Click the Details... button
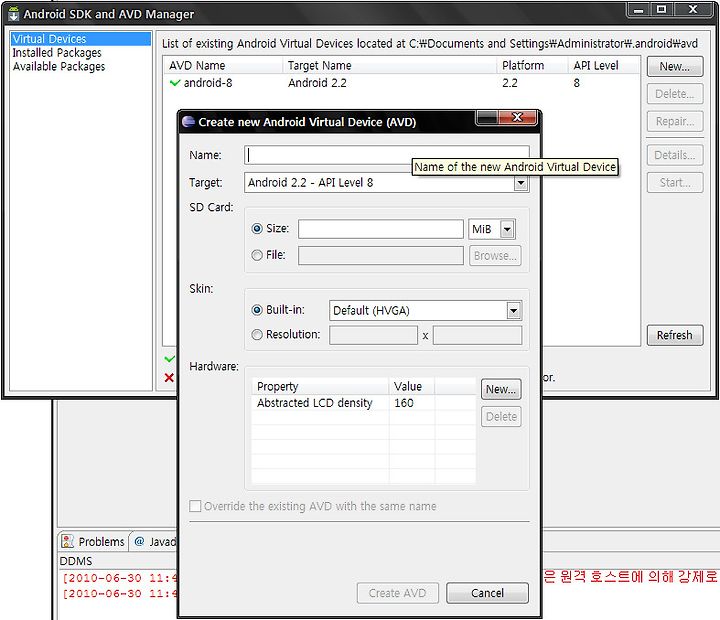This screenshot has height=620, width=720. coord(675,155)
